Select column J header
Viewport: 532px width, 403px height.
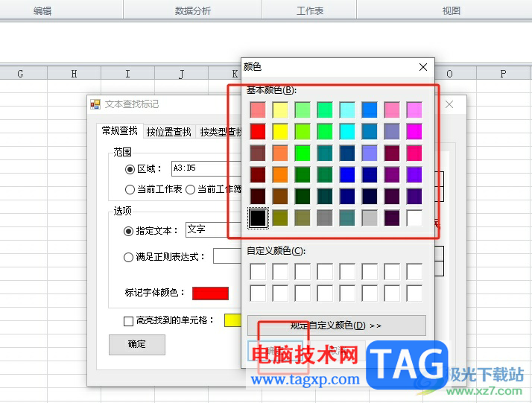coord(181,74)
